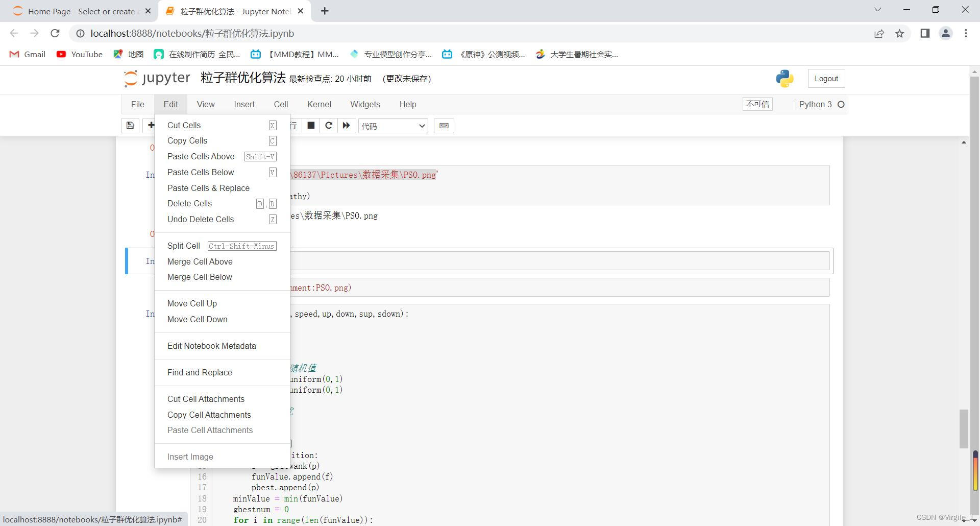Open the Widgets menu

365,104
